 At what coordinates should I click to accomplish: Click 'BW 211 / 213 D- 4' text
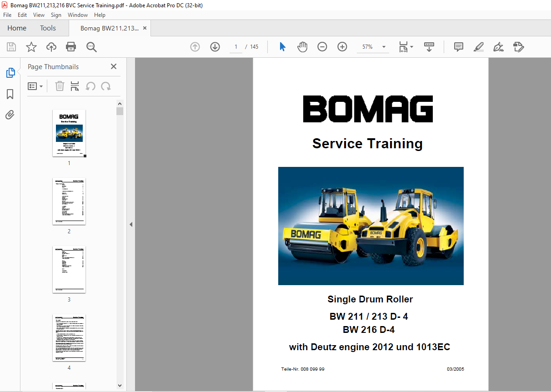click(369, 317)
